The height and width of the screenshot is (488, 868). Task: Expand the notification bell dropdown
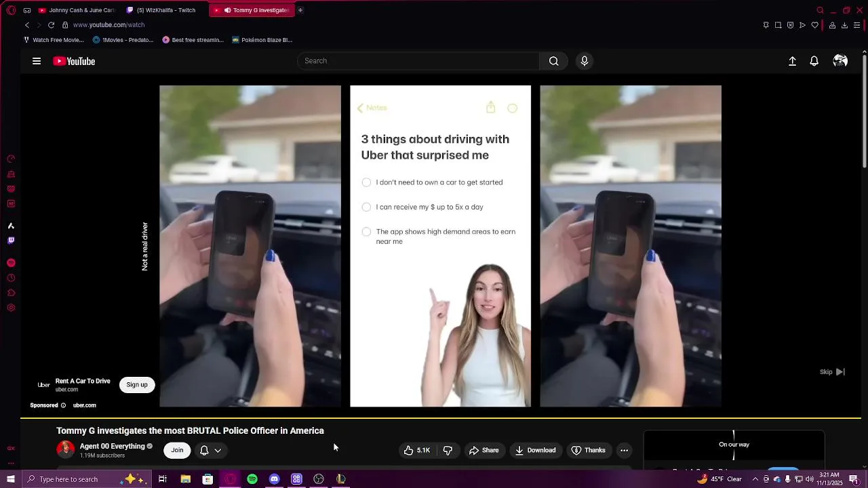tap(211, 450)
